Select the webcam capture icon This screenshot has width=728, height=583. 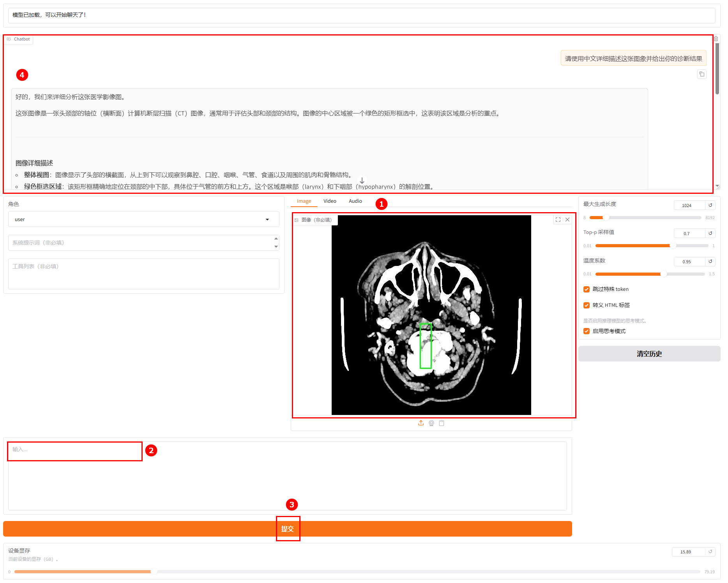click(x=431, y=423)
